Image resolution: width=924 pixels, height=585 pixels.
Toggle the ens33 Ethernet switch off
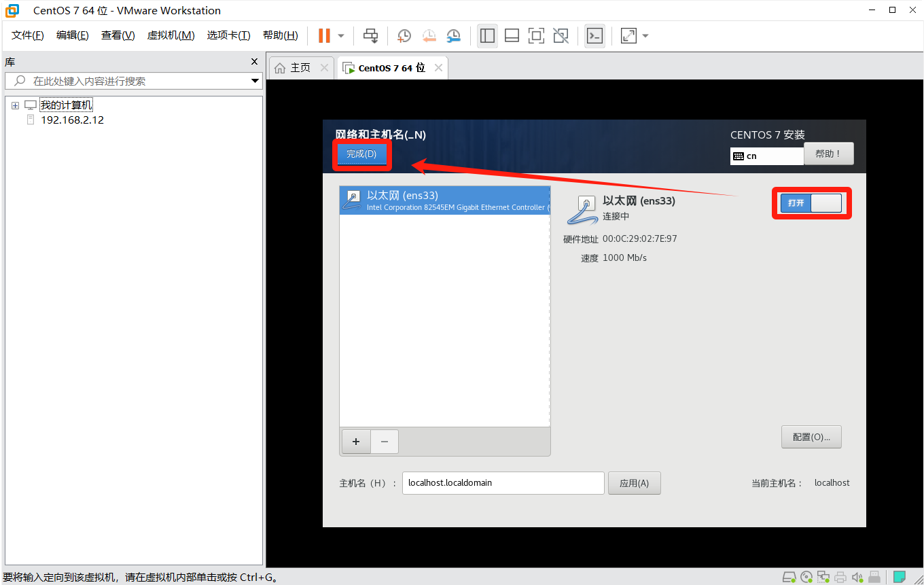[811, 203]
